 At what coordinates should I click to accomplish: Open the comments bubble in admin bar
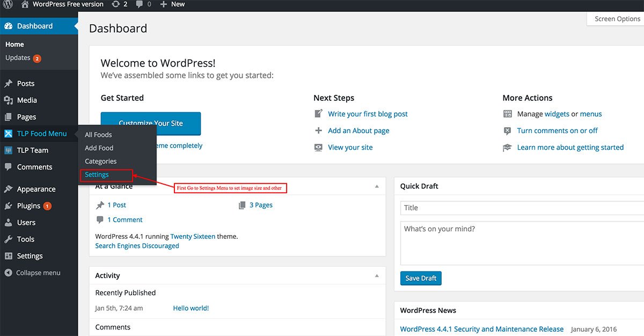[x=140, y=4]
